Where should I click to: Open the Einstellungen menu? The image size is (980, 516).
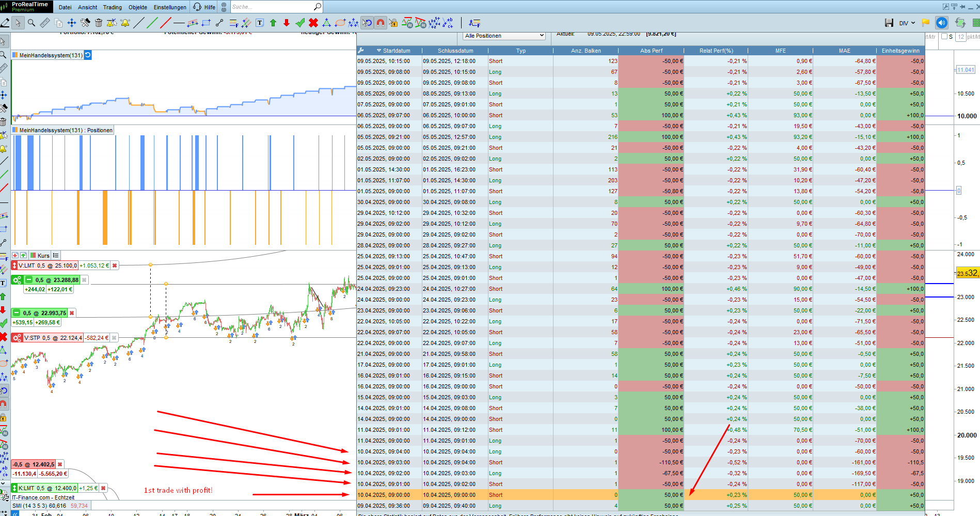coord(170,7)
